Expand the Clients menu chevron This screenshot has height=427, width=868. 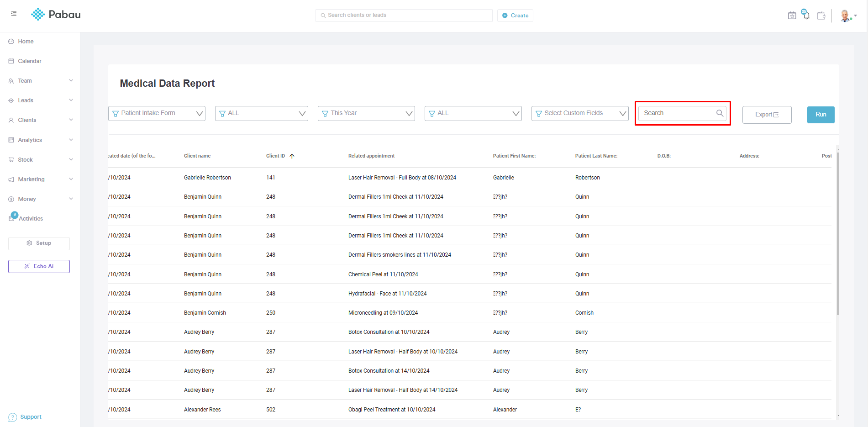(71, 120)
